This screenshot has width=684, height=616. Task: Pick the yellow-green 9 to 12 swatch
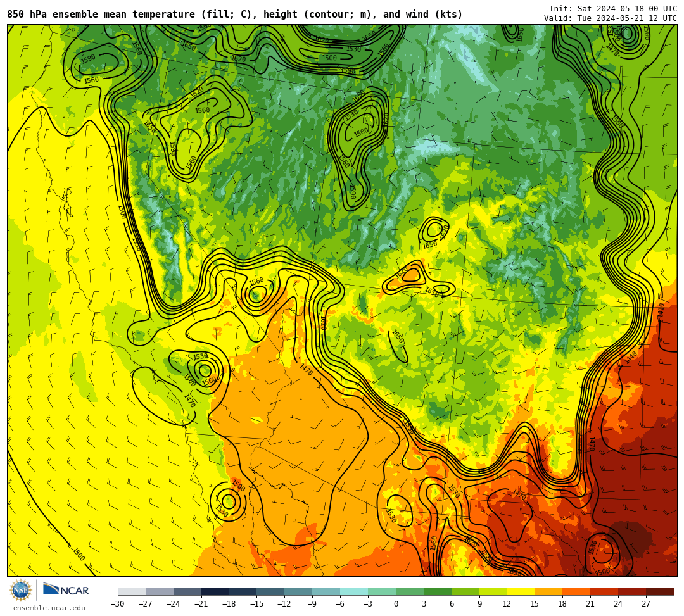click(x=493, y=591)
